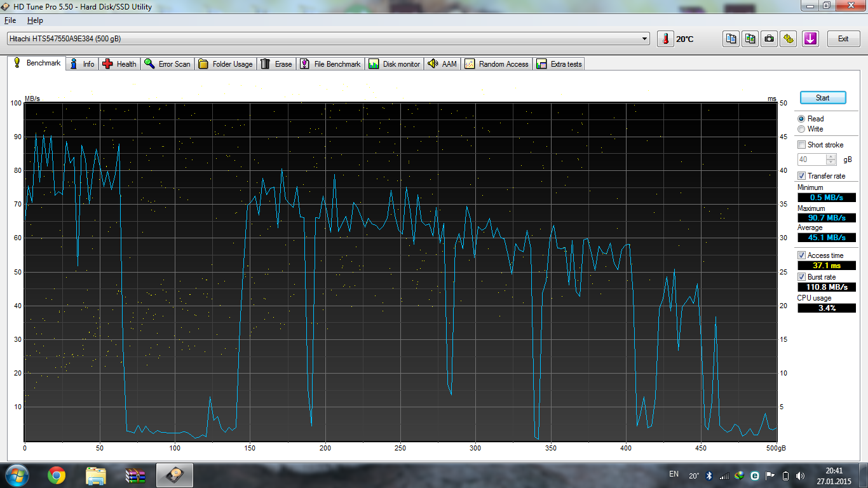Open Windows Explorer from the taskbar

96,475
